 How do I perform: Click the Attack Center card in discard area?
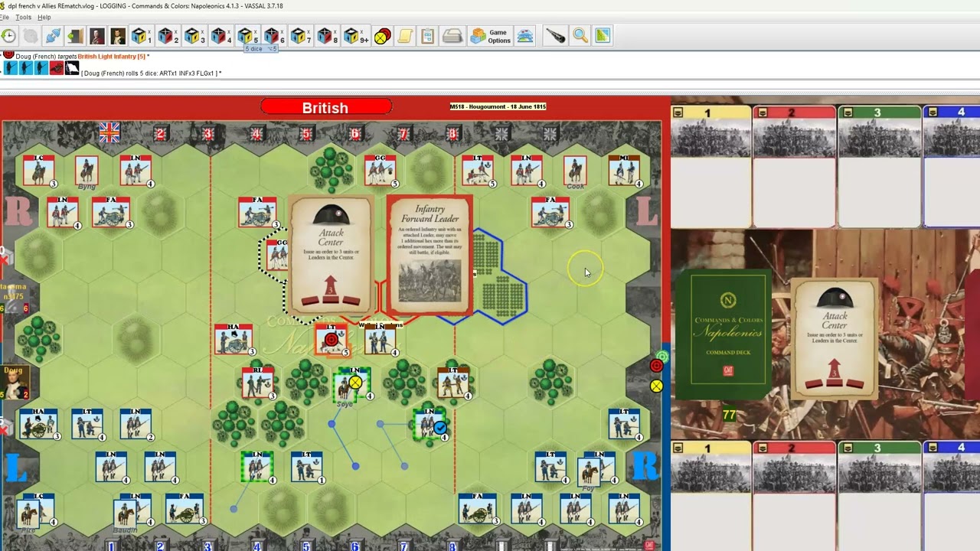click(835, 339)
